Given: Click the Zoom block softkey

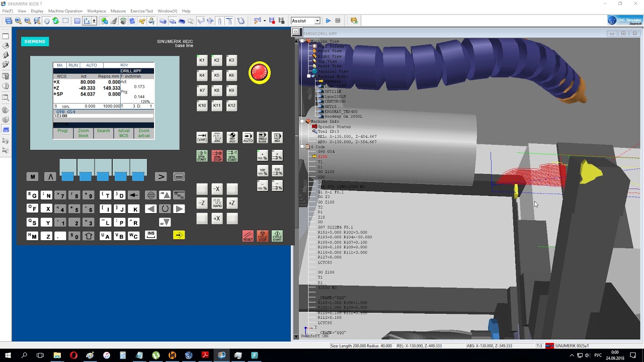Looking at the screenshot, I should 83,133.
